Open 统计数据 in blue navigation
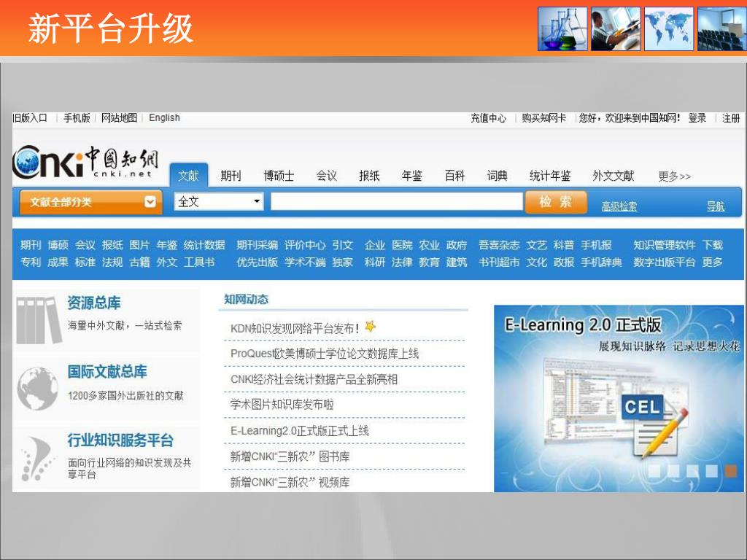This screenshot has width=747, height=560. (204, 245)
